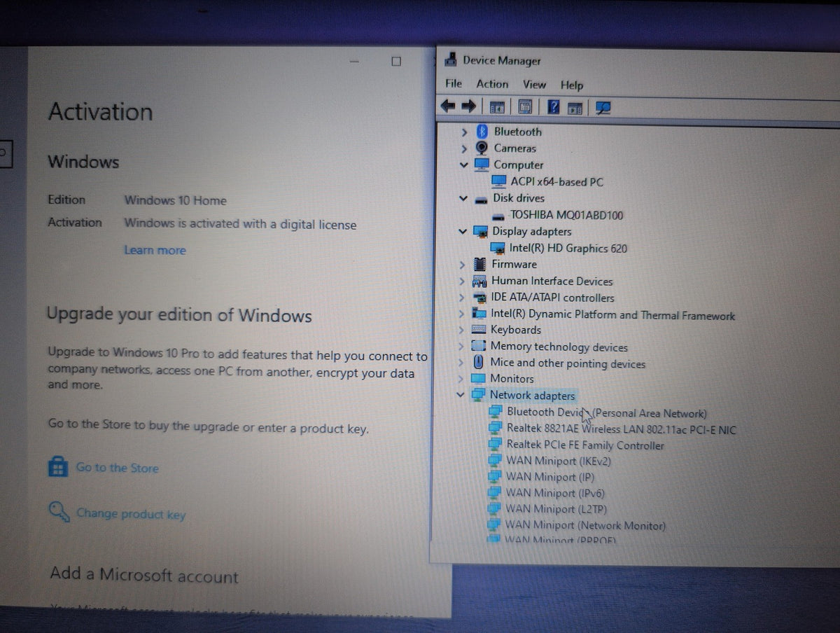Select WAN Miniport (Network Monitor)
Image resolution: width=840 pixels, height=633 pixels.
pos(585,525)
